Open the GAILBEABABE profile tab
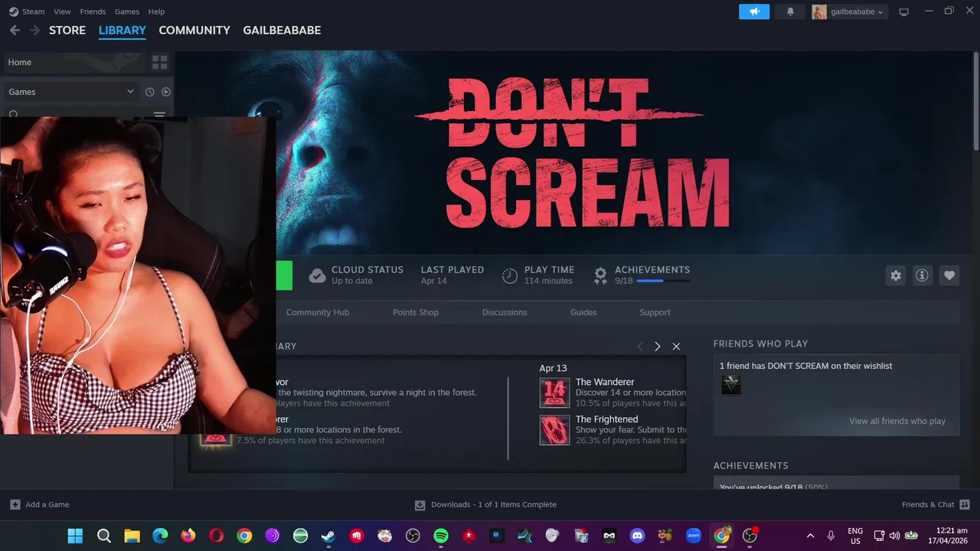 tap(282, 30)
